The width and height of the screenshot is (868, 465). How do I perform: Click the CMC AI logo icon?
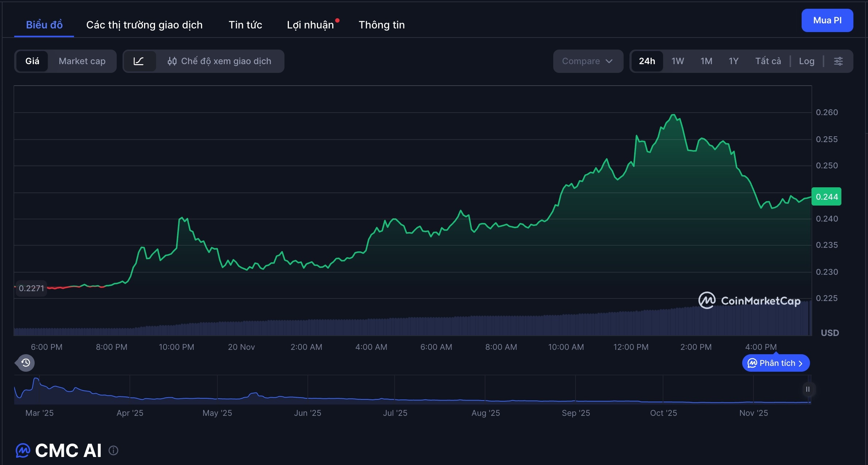23,451
